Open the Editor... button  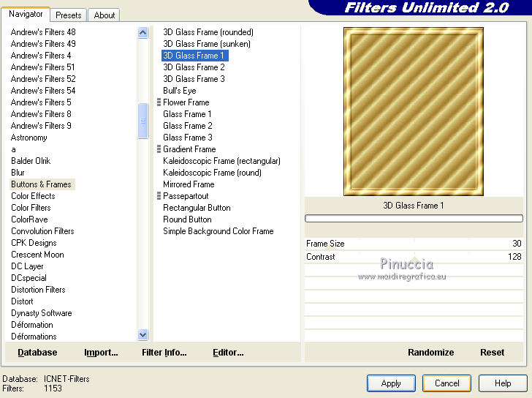228,353
